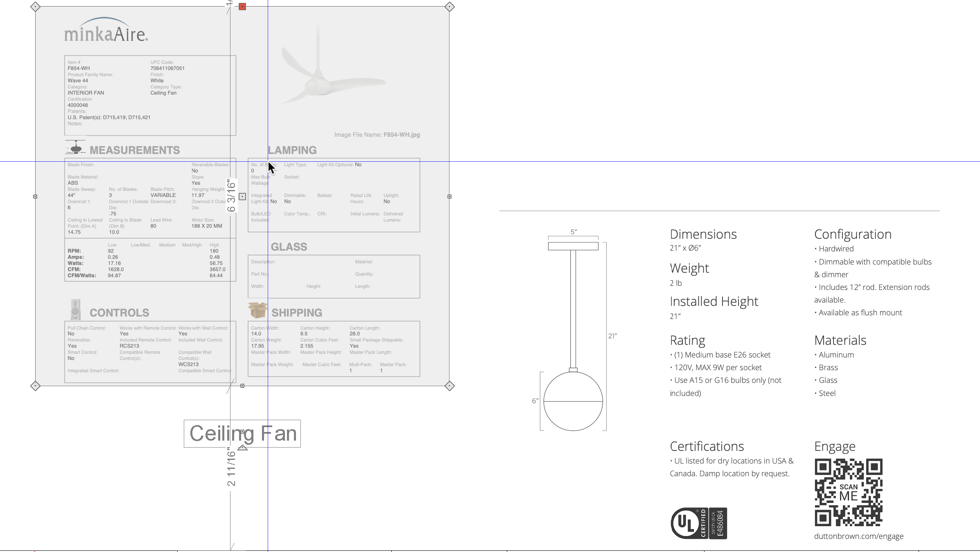980x552 pixels.
Task: Click the Installed Height heading
Action: (x=714, y=301)
